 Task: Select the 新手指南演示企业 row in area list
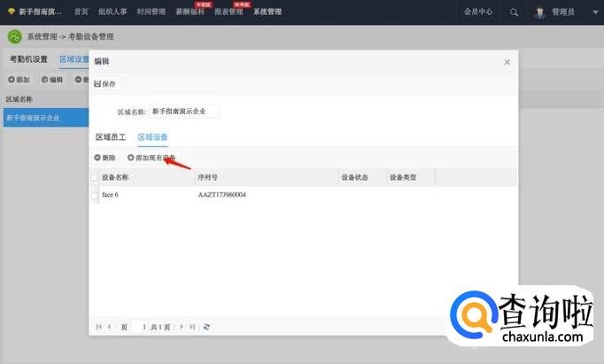[46, 118]
